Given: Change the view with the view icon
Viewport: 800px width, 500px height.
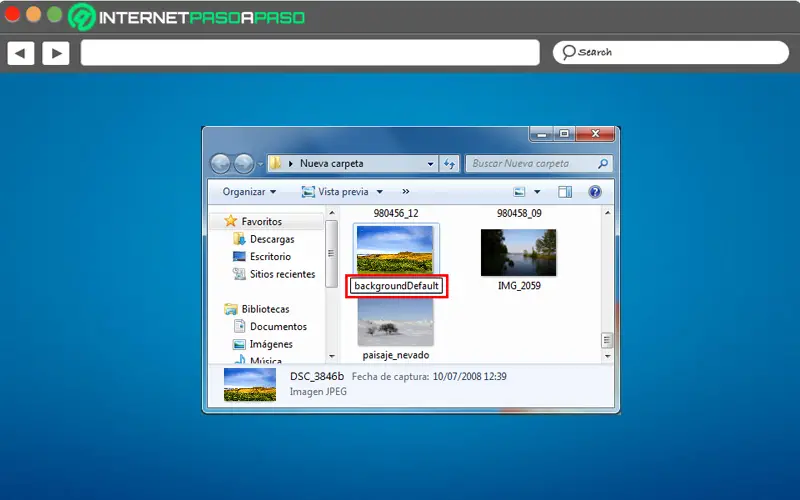Looking at the screenshot, I should [519, 192].
